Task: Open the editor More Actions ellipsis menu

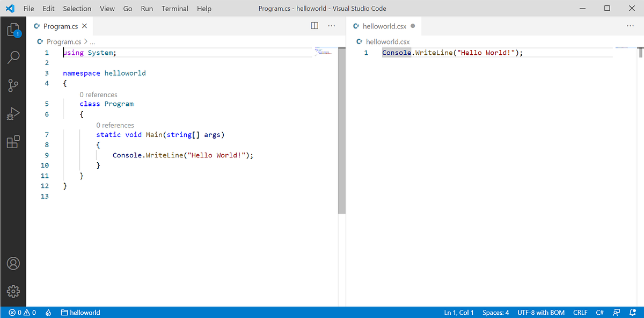Action: (x=331, y=25)
